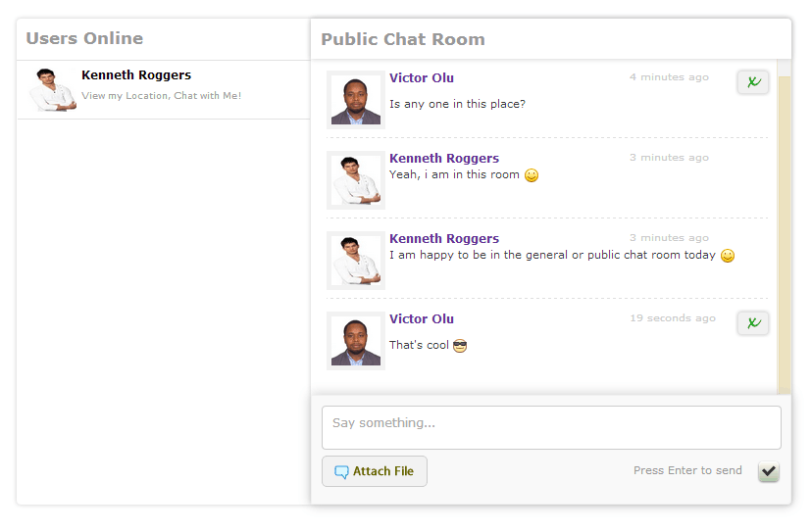Viewport: 811px width, 532px height.
Task: Click the green icon on Victor's first message
Action: [x=753, y=82]
